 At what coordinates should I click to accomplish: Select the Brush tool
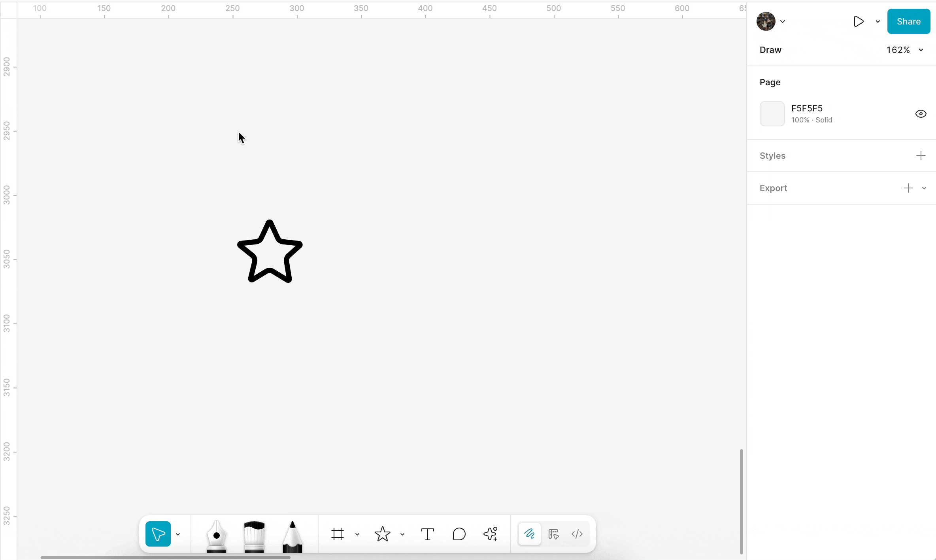253,534
